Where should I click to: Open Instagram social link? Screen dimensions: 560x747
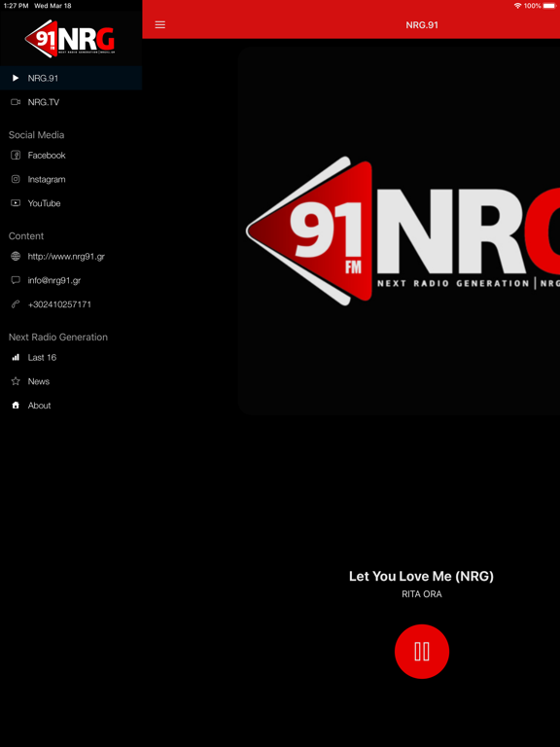pos(71,179)
